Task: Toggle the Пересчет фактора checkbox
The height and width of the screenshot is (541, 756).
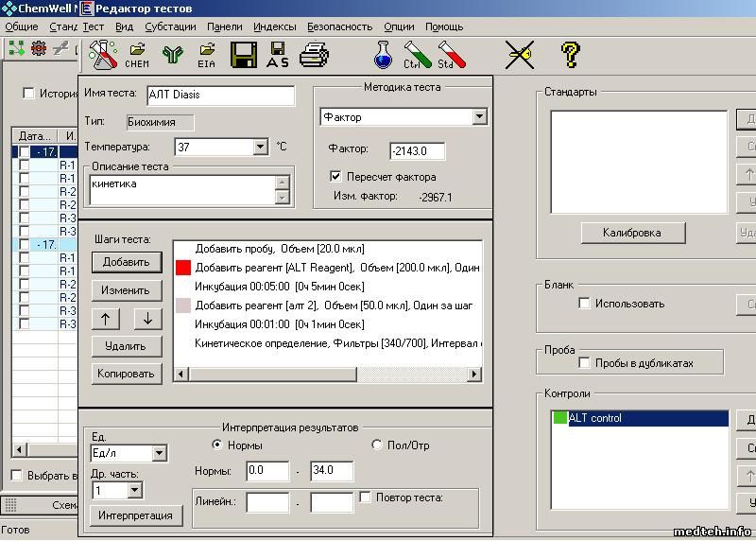Action: tap(335, 177)
